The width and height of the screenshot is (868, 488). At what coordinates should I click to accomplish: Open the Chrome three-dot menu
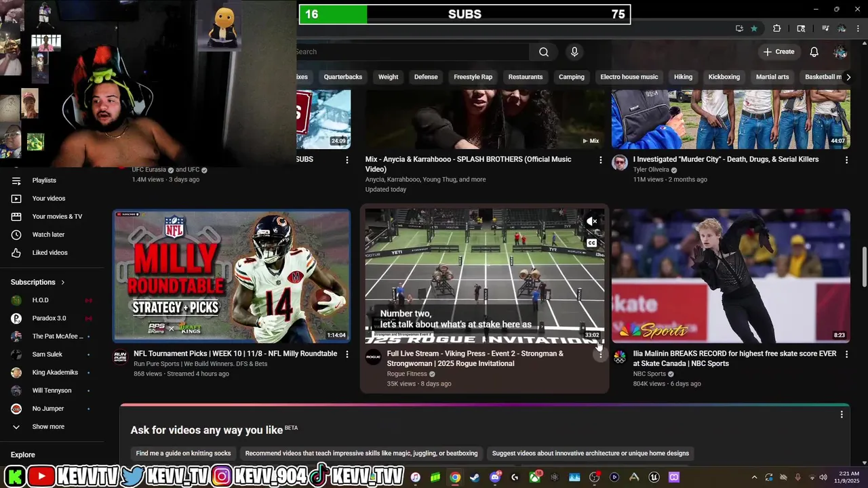[859, 28]
